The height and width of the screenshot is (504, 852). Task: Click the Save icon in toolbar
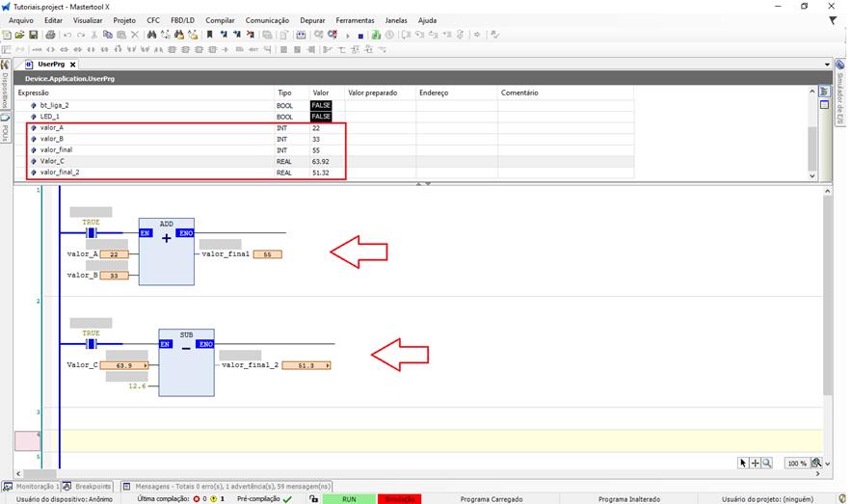(33, 35)
